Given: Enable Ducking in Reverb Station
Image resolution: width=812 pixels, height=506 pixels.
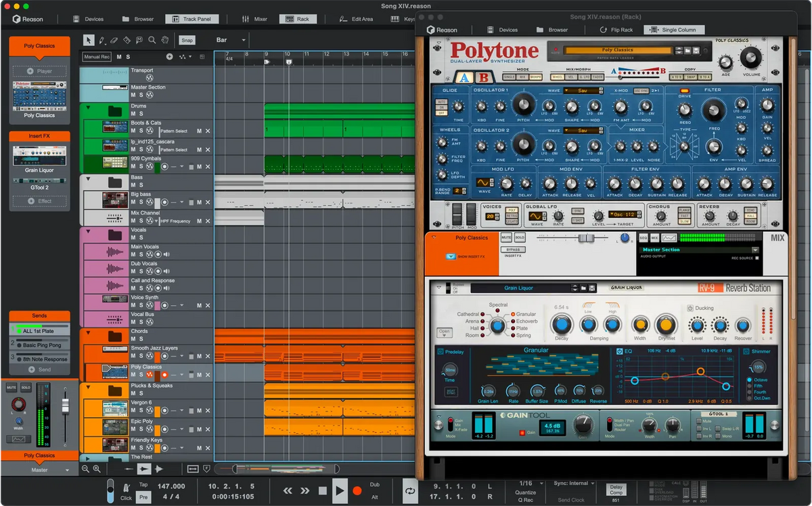Looking at the screenshot, I should pyautogui.click(x=690, y=308).
